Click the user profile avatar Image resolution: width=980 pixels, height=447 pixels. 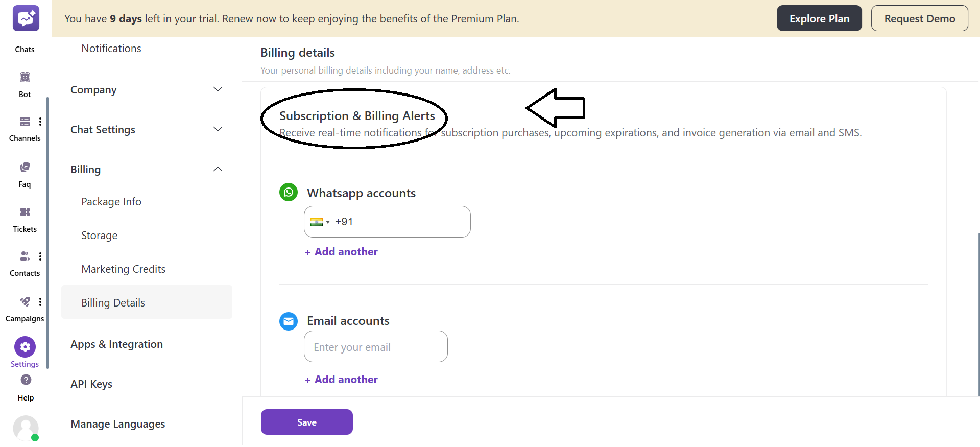[26, 428]
